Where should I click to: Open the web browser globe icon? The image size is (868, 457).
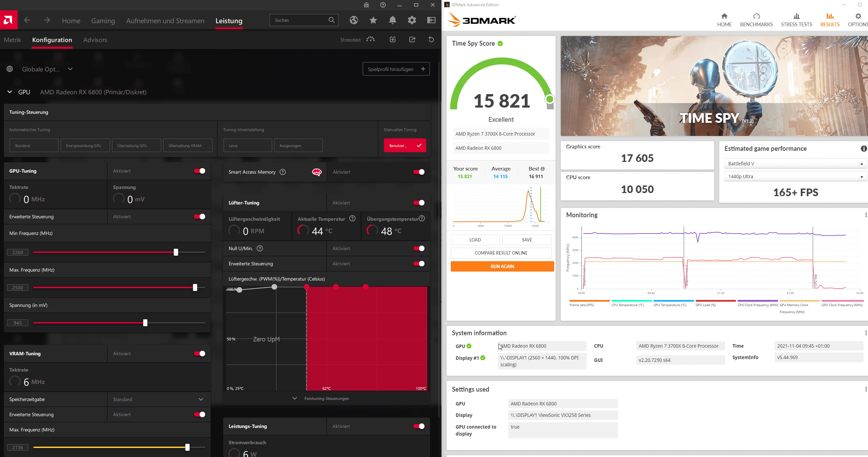[354, 20]
